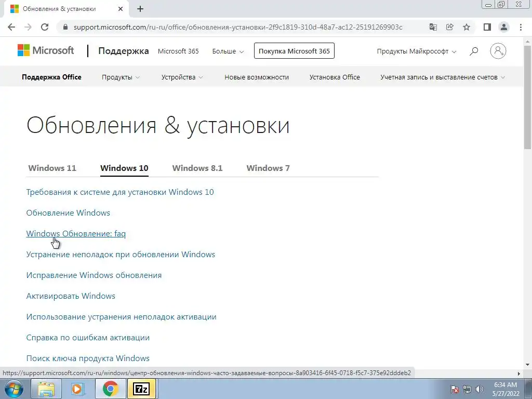Open the Chrome profile menu
This screenshot has height=399, width=532.
click(x=504, y=27)
